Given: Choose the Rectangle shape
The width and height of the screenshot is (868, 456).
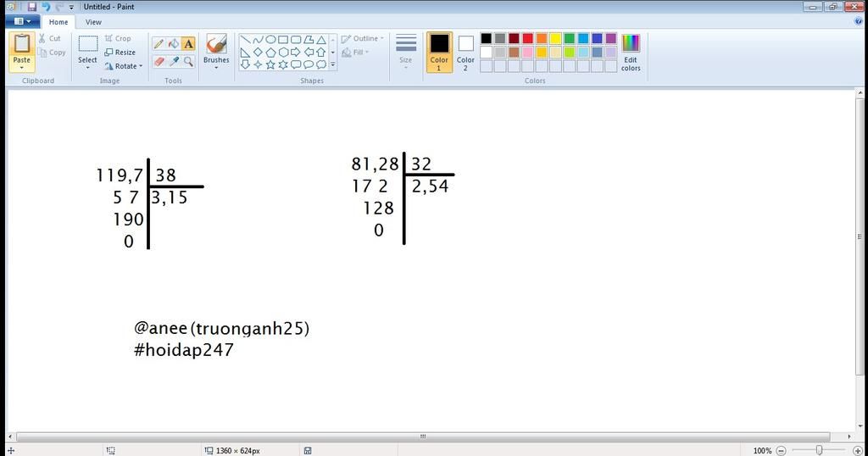Looking at the screenshot, I should pos(283,40).
